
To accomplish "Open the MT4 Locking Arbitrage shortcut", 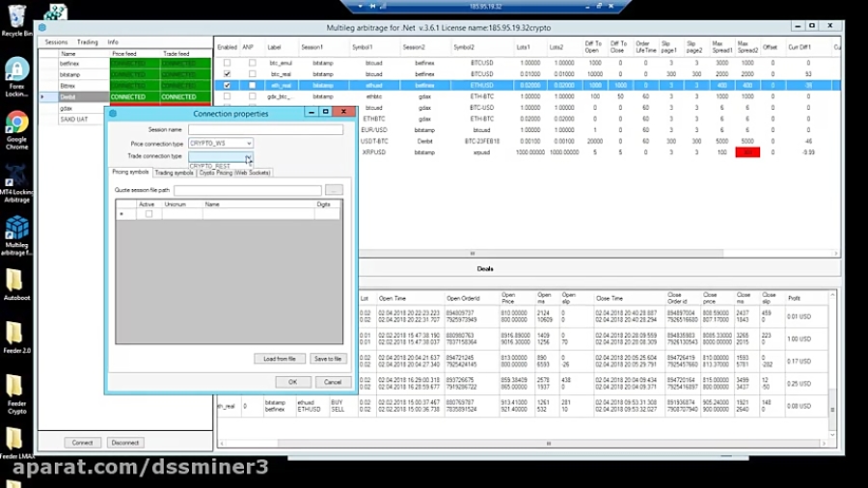I will pos(16,184).
